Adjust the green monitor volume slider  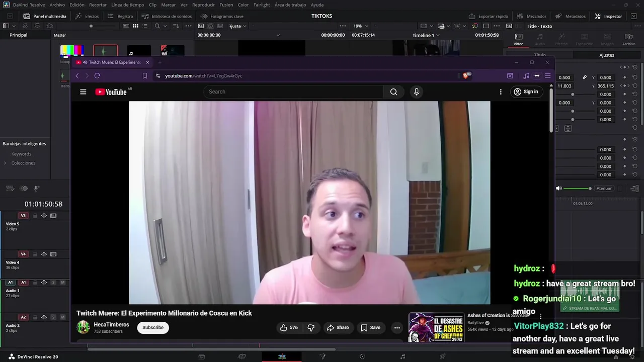tap(577, 189)
